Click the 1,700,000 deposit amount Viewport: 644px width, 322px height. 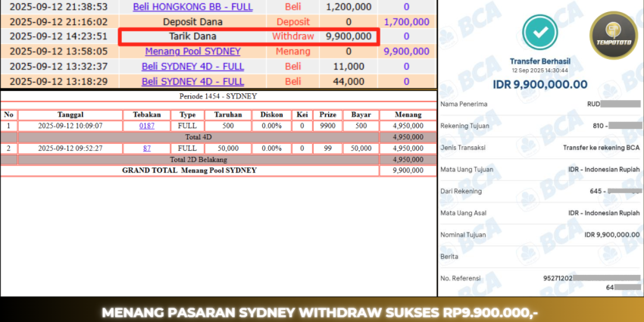[x=406, y=22]
